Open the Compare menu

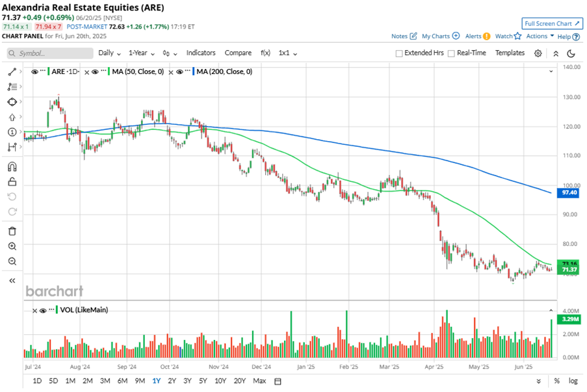(x=238, y=53)
